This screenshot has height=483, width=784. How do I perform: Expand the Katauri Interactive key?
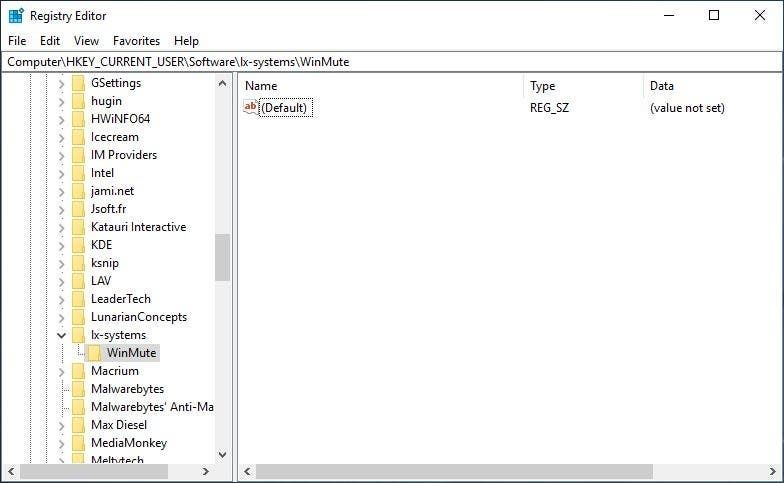click(x=62, y=228)
